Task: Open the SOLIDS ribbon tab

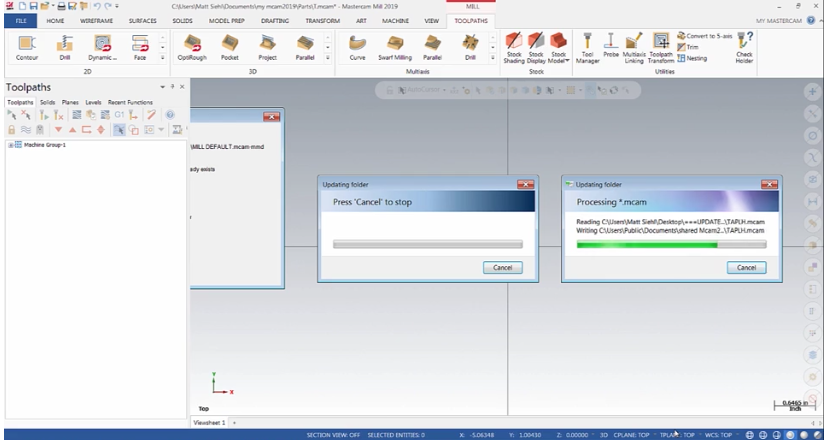Action: (x=182, y=21)
